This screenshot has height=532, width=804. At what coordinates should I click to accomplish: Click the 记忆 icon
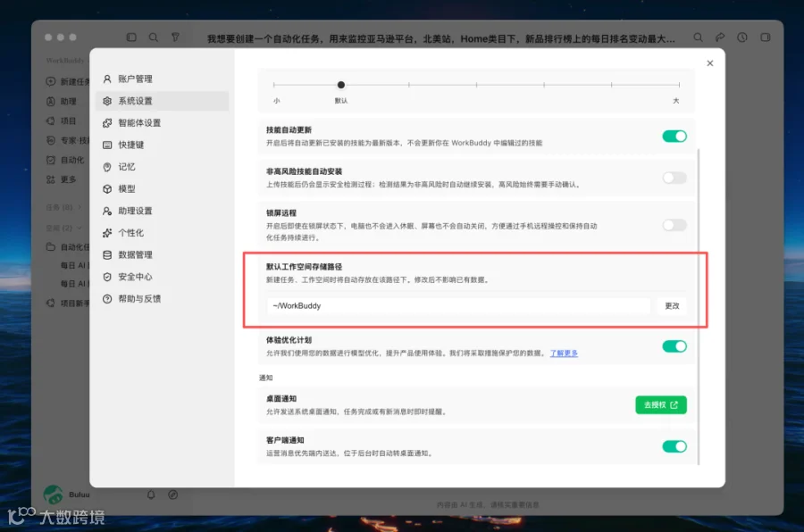click(107, 167)
